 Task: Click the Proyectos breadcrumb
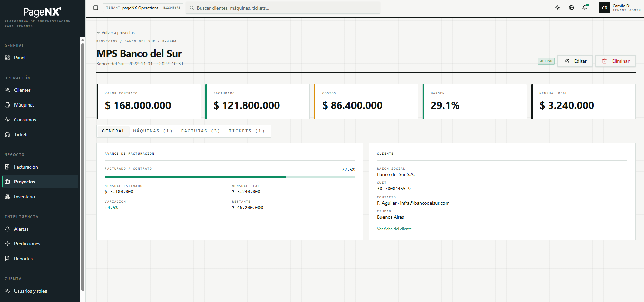107,41
